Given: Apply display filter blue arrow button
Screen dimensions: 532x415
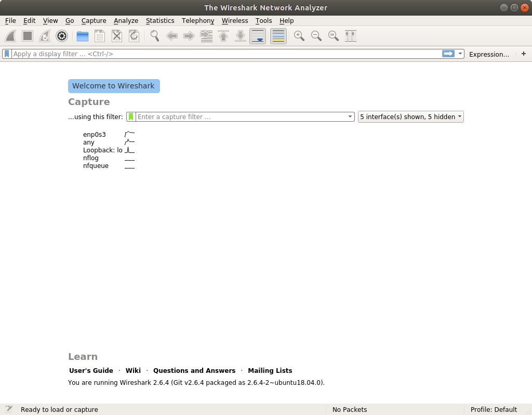Looking at the screenshot, I should pos(448,54).
